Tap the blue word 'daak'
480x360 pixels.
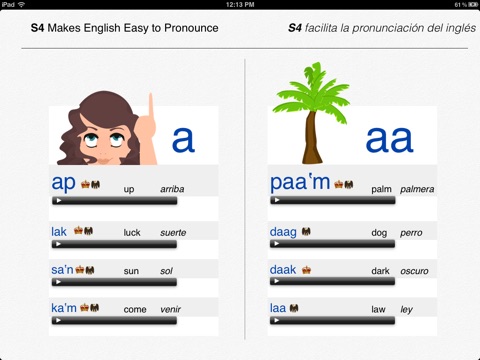[x=283, y=269]
